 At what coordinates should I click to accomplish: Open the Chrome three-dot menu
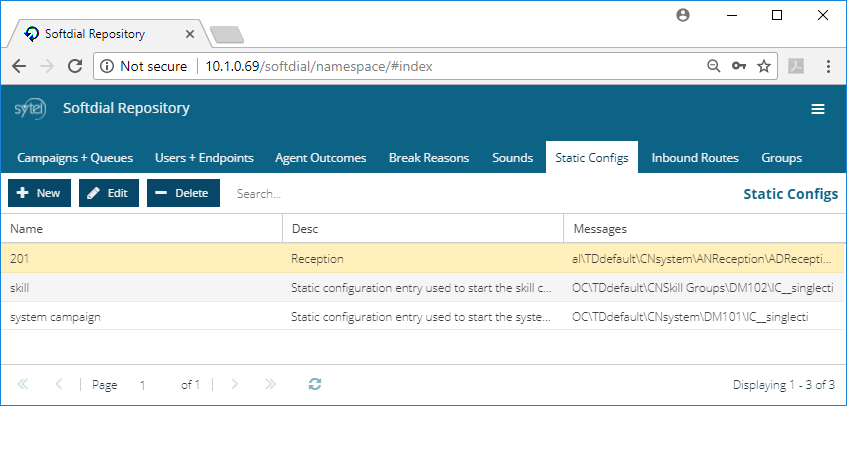pos(828,66)
